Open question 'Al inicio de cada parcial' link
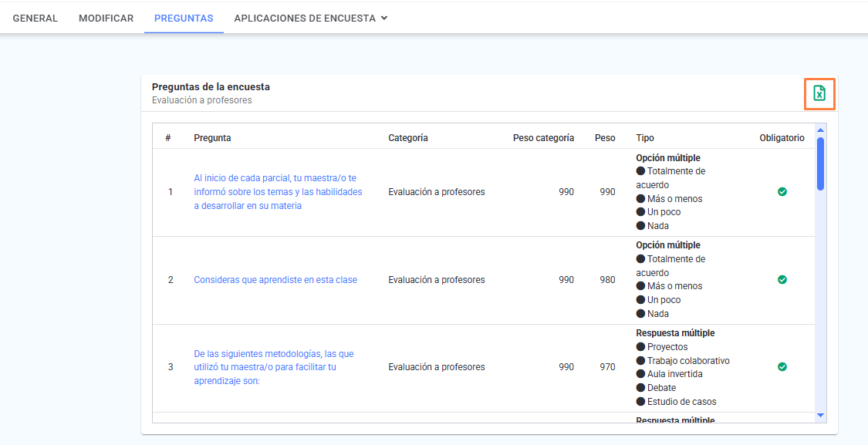 (278, 192)
